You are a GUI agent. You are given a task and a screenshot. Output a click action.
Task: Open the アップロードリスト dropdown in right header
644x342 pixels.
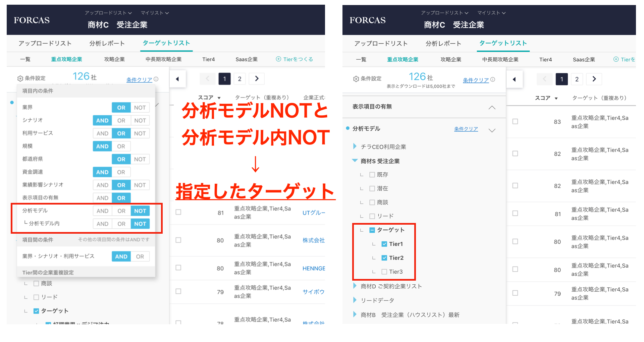click(444, 13)
